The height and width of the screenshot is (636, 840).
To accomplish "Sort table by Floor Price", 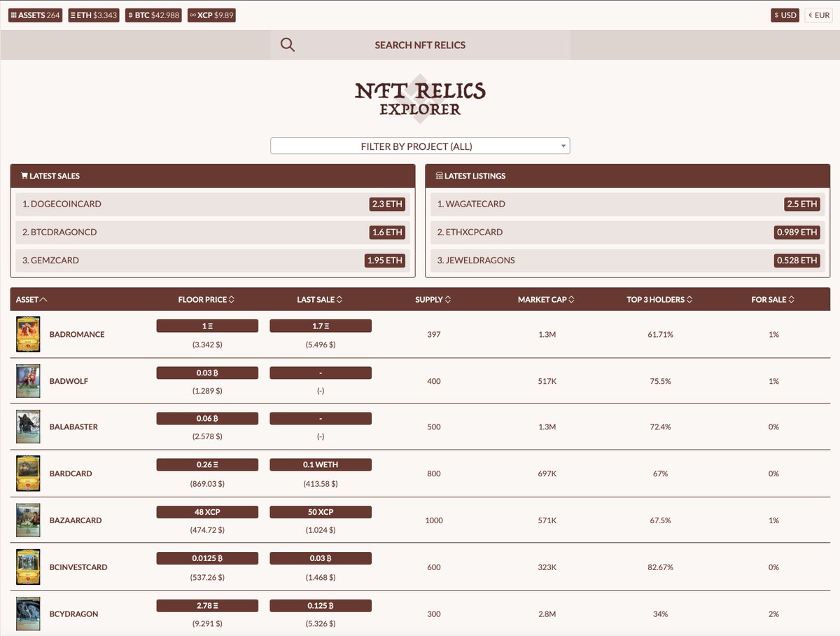I will [206, 299].
